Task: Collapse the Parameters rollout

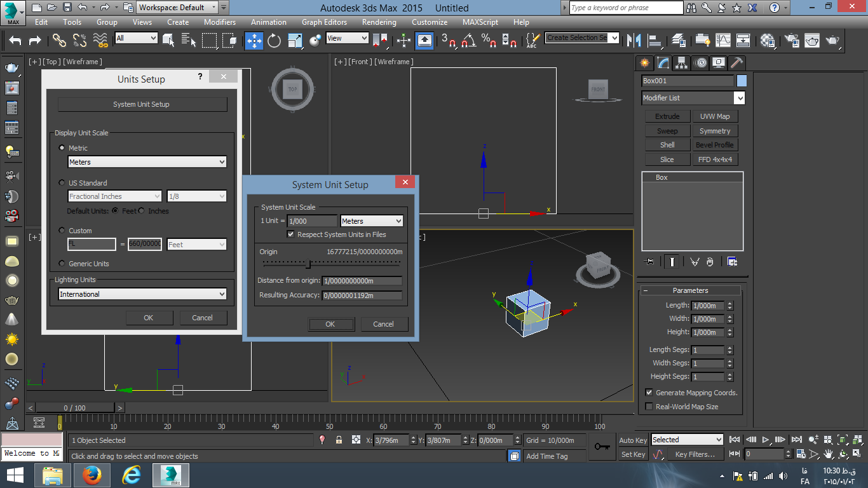Action: coord(691,290)
